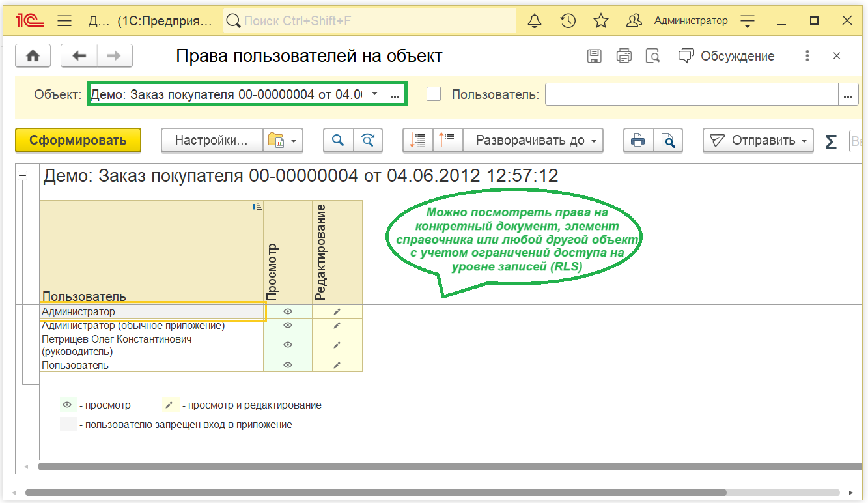The width and height of the screenshot is (868, 503).
Task: Open the three-dot more actions menu
Action: pos(807,56)
